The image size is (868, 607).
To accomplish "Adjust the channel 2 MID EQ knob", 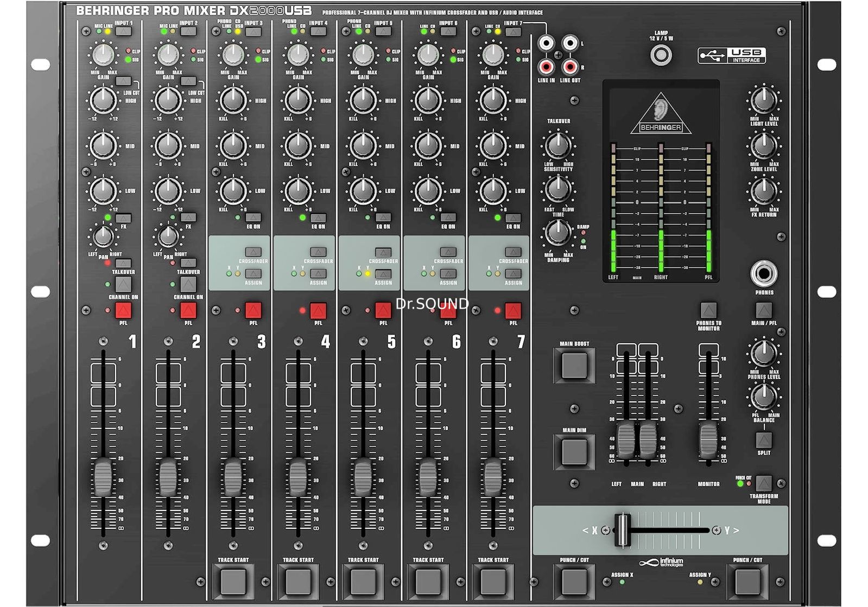I will point(168,145).
